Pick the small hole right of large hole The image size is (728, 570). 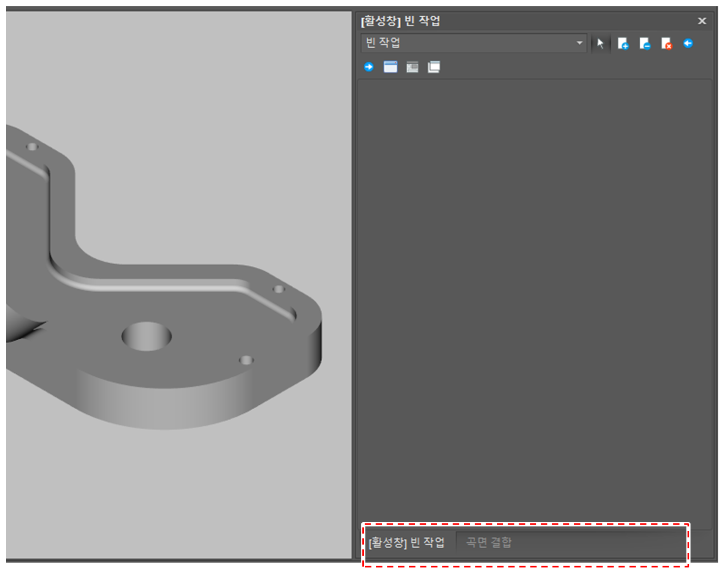click(x=246, y=360)
